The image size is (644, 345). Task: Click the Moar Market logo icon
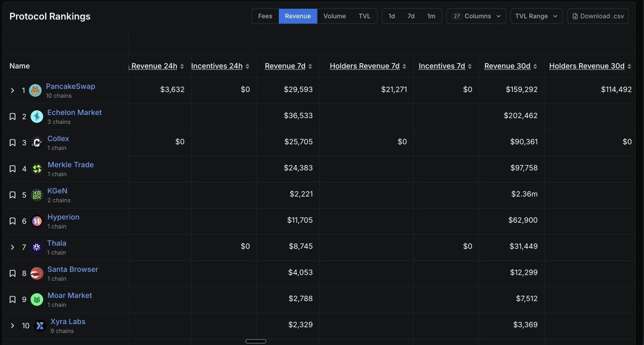pos(37,299)
